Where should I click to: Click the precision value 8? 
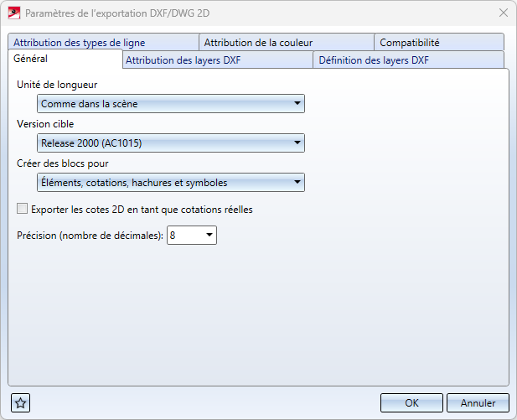184,236
